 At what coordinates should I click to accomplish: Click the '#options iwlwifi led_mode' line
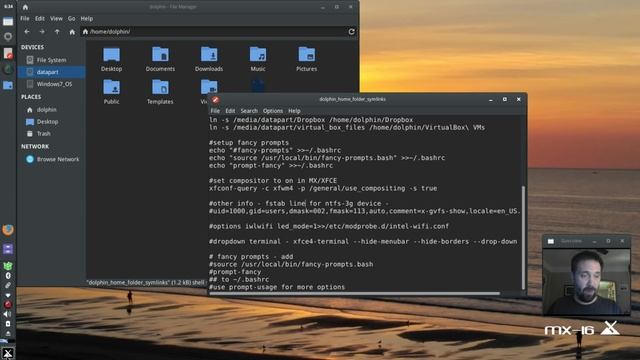tap(329, 226)
